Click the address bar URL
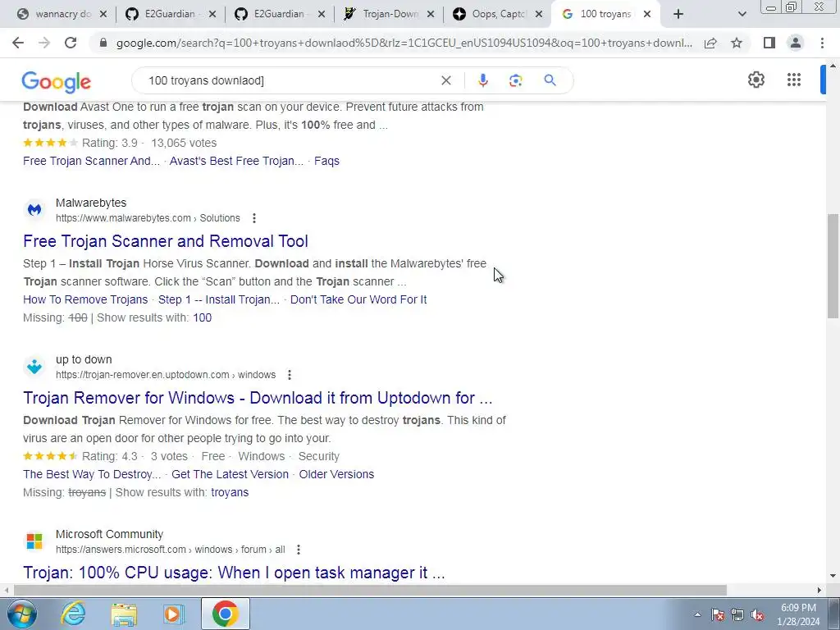This screenshot has height=630, width=840. (x=404, y=43)
